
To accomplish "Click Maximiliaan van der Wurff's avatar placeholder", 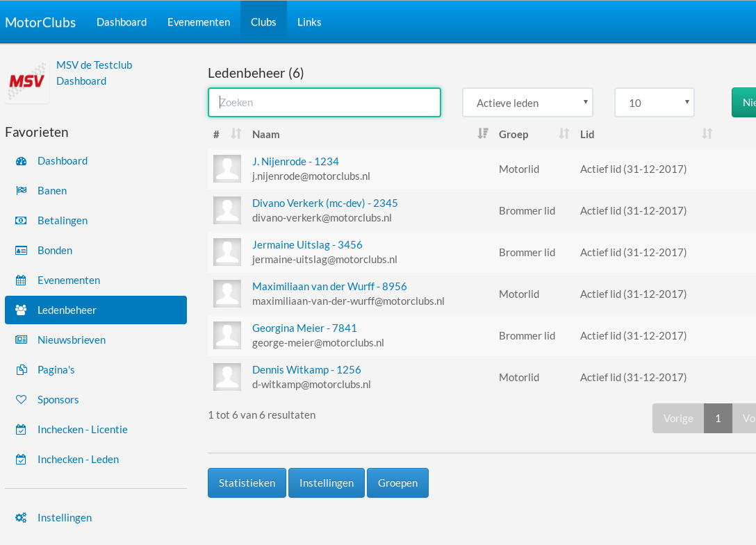I will [x=227, y=294].
